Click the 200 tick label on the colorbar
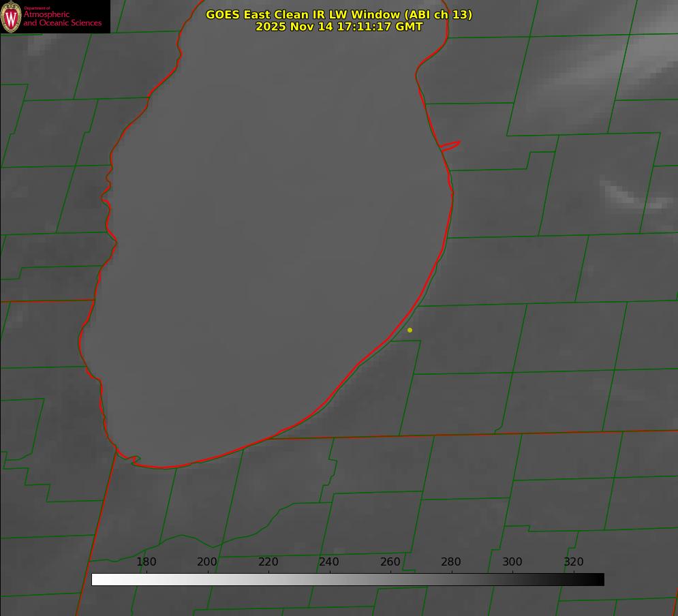This screenshot has width=678, height=616. click(207, 562)
